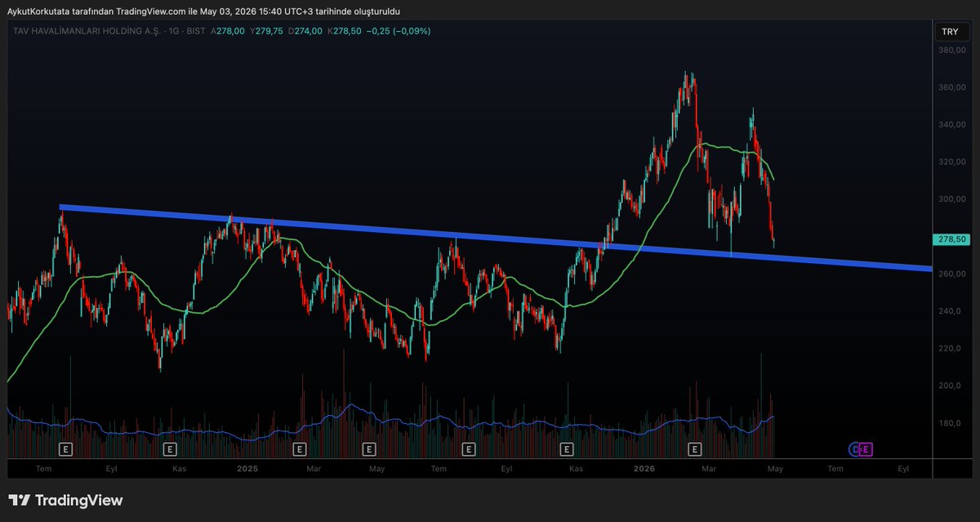Screen dimensions: 980x522
Task: Click the blue D dividend marker
Action: click(856, 448)
